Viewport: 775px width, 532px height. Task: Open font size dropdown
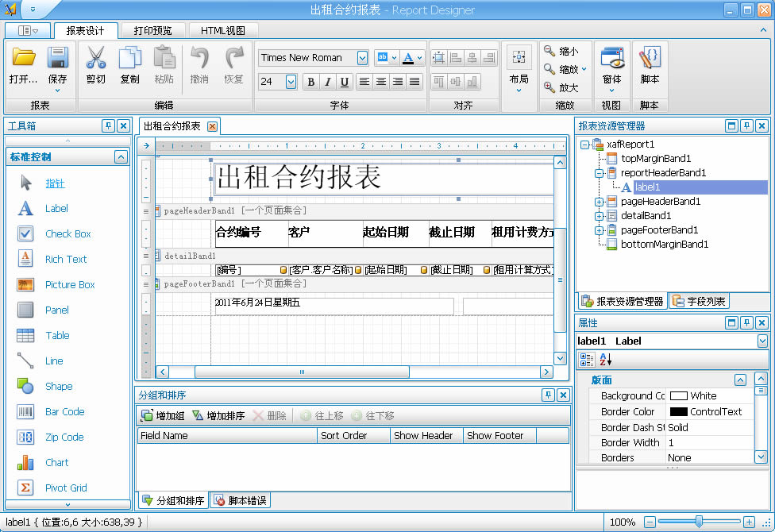tap(291, 82)
